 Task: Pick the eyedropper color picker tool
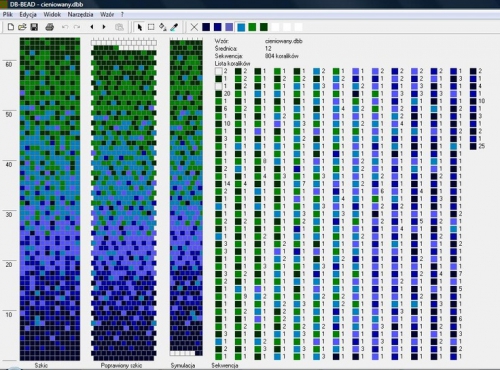pos(174,27)
